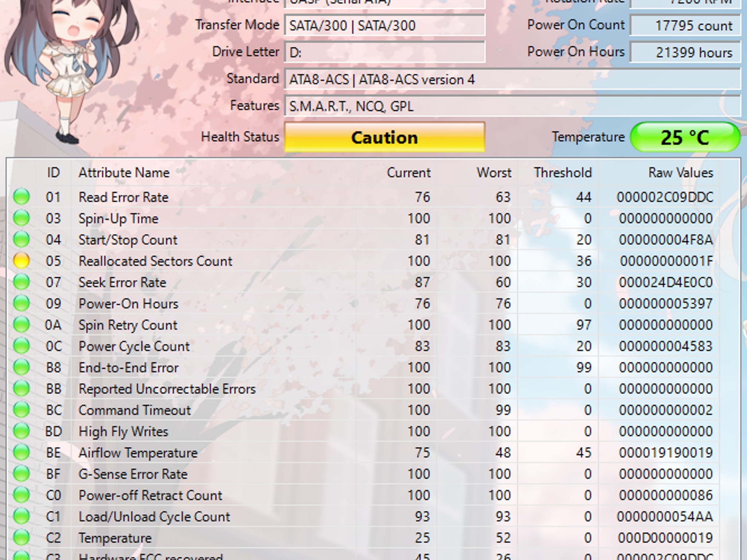This screenshot has height=560, width=747.
Task: Click the green status circle for Power Cycle Count
Action: pos(22,346)
